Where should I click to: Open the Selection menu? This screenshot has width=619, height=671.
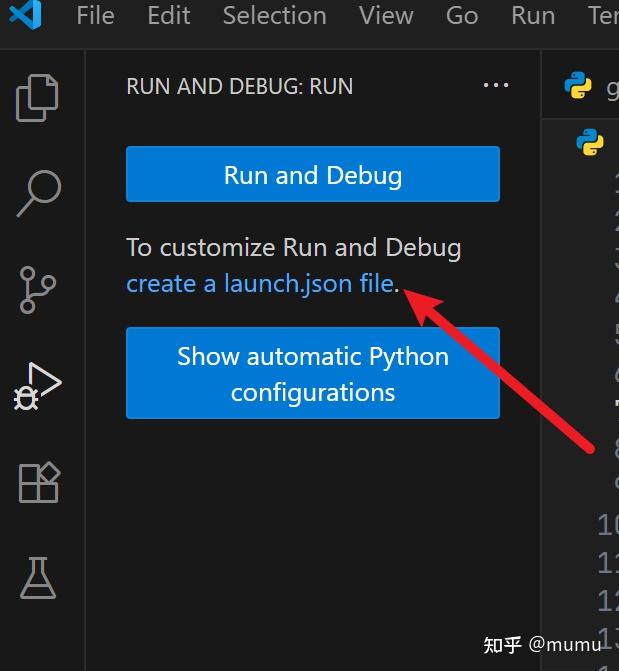tap(274, 16)
